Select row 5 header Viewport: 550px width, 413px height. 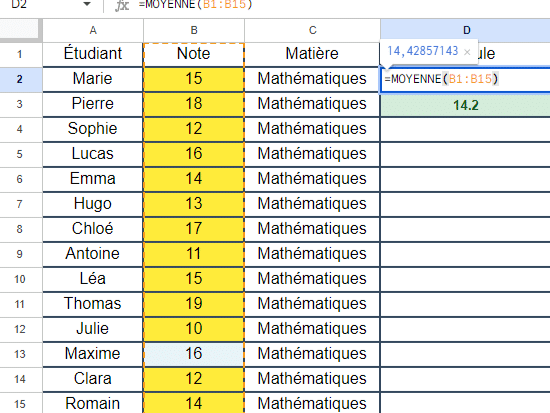click(x=20, y=154)
